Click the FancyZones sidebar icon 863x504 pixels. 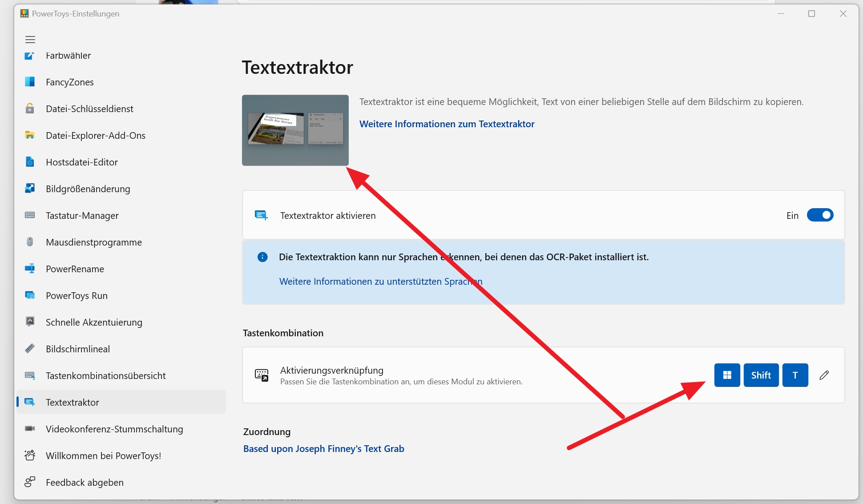pos(30,82)
